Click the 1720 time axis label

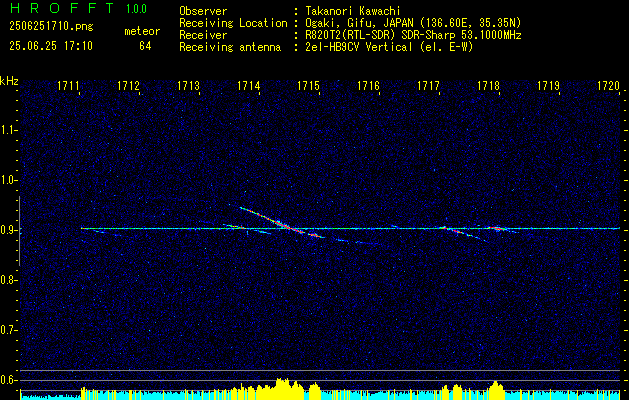(x=609, y=86)
